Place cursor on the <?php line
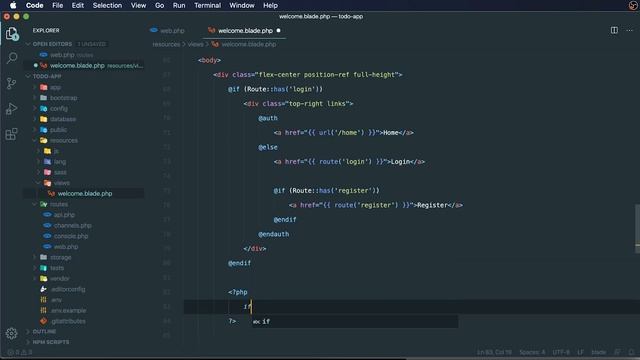Screen dimensions: 640x360 point(238,292)
